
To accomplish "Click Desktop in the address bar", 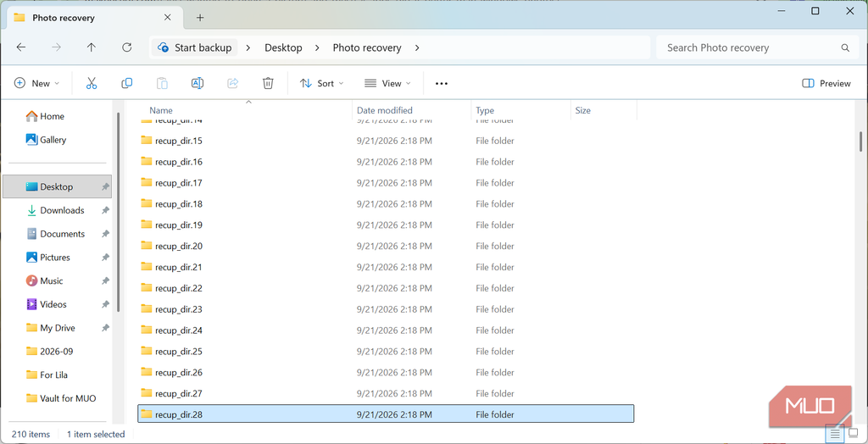I will click(283, 47).
